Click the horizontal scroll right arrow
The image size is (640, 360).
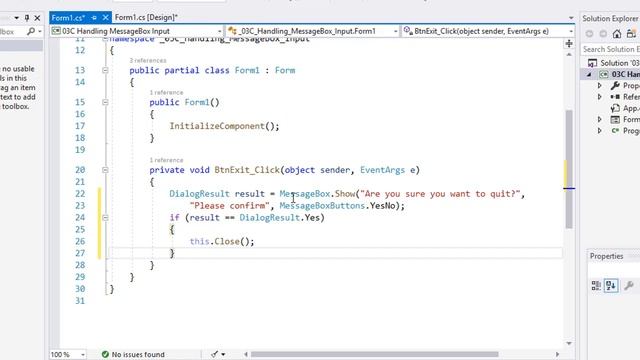pyautogui.click(x=557, y=354)
